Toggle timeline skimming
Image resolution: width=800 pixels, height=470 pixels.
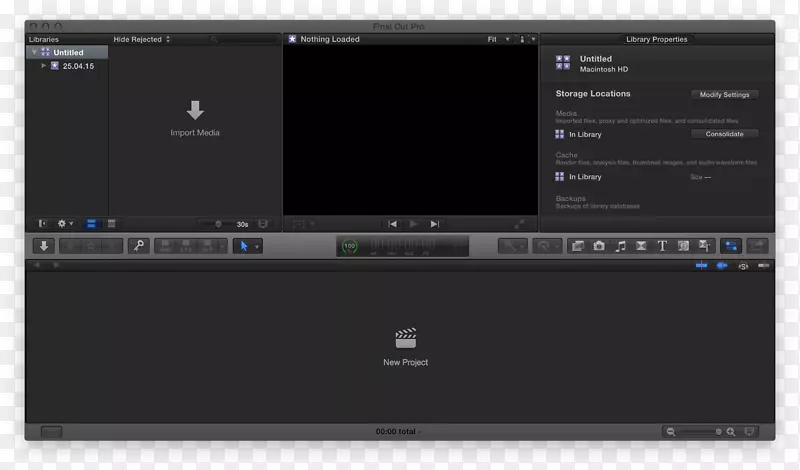702,265
